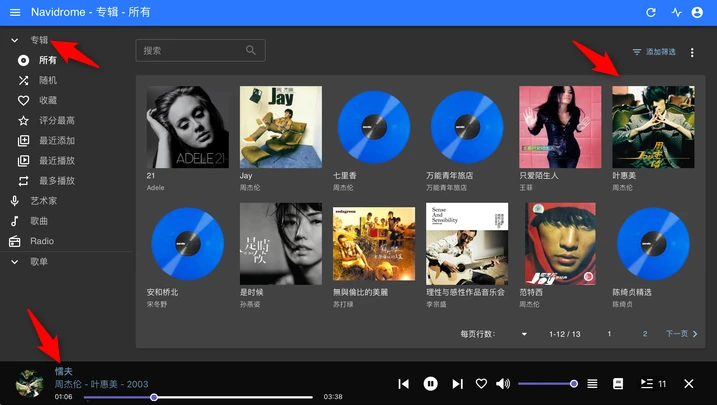Toggle the play order mode icon
717x405 pixels.
pyautogui.click(x=592, y=384)
